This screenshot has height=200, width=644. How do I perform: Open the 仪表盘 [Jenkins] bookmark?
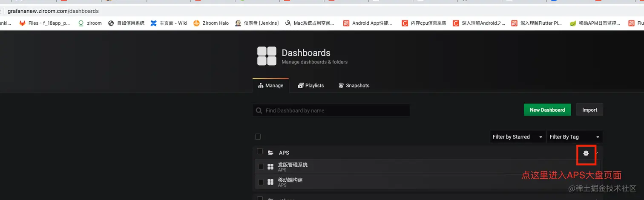click(x=257, y=23)
